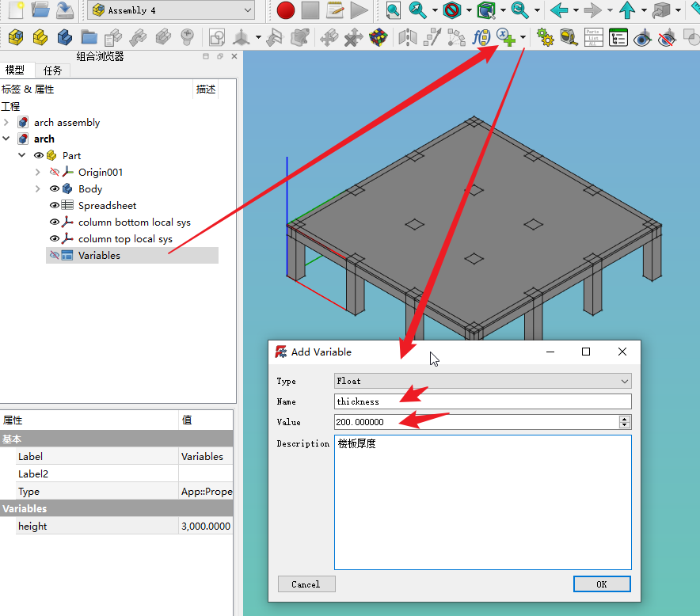700x616 pixels.
Task: Click the Cancel button
Action: [306, 584]
